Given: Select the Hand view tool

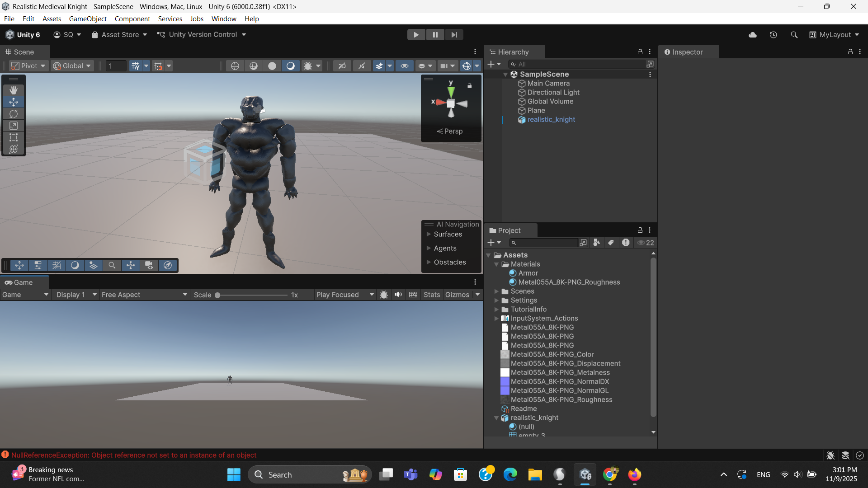Looking at the screenshot, I should coord(14,90).
